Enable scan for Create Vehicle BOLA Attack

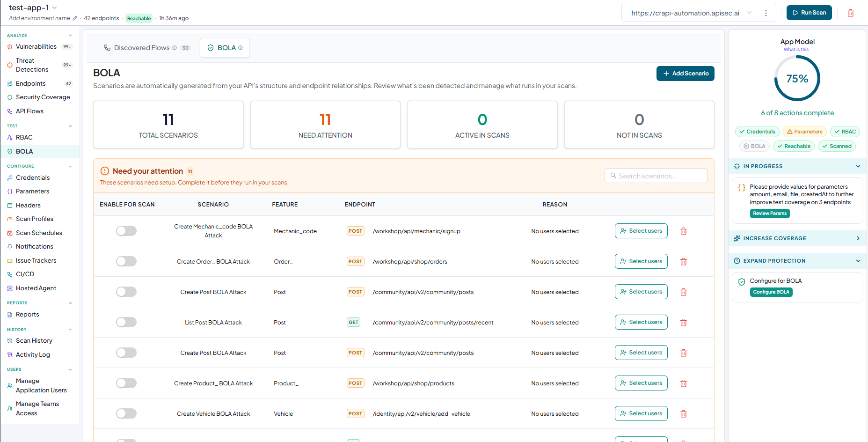pos(126,413)
